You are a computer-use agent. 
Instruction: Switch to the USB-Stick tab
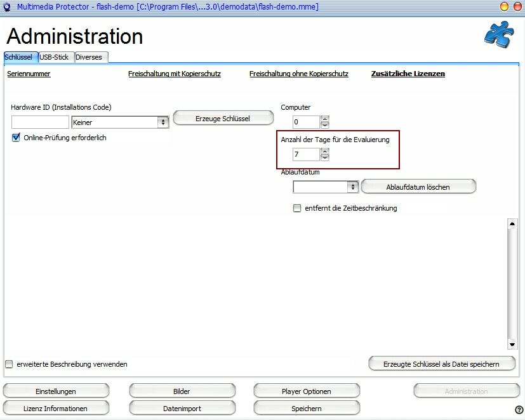(54, 57)
